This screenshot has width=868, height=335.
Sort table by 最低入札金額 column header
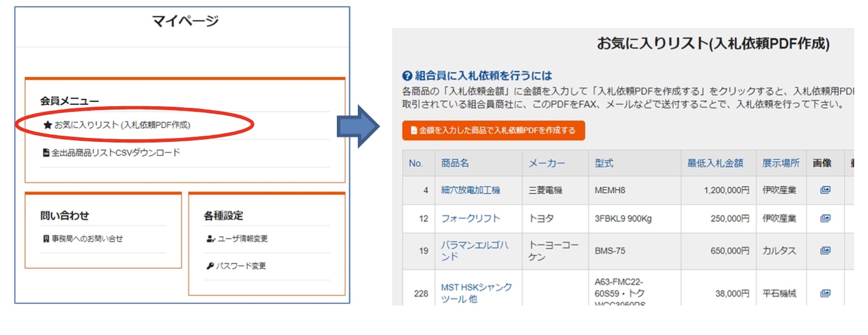(x=715, y=164)
